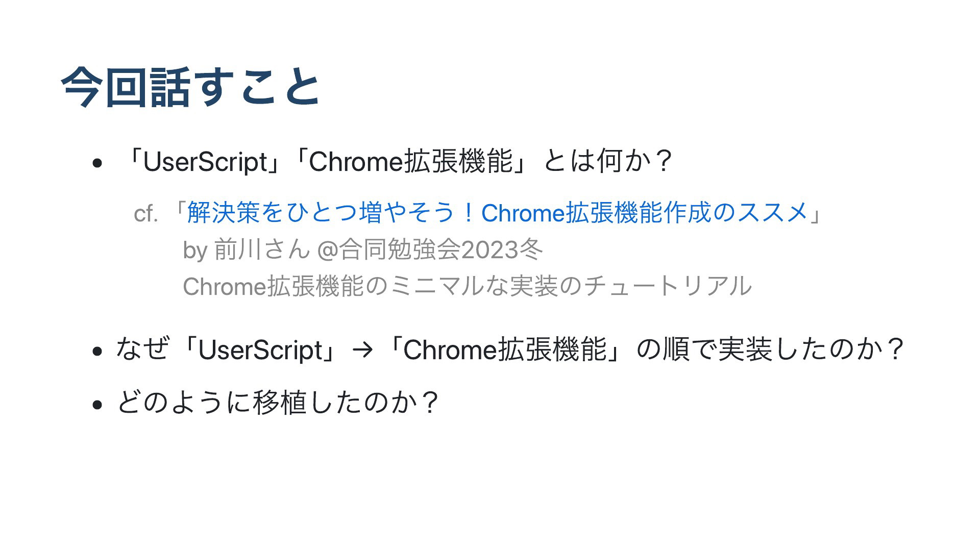Click the bullet text どのように移植したのか？

278,403
